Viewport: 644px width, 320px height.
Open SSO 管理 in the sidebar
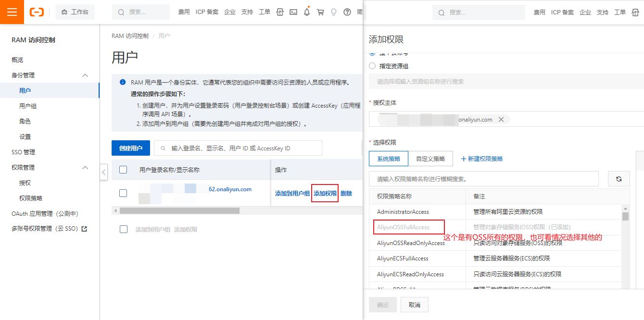(x=24, y=152)
